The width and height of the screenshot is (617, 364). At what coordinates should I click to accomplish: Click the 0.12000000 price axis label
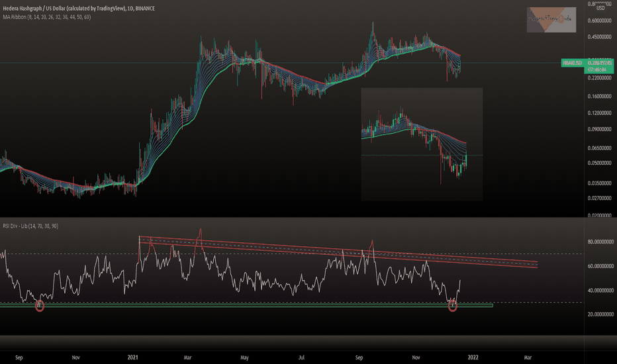tap(600, 113)
